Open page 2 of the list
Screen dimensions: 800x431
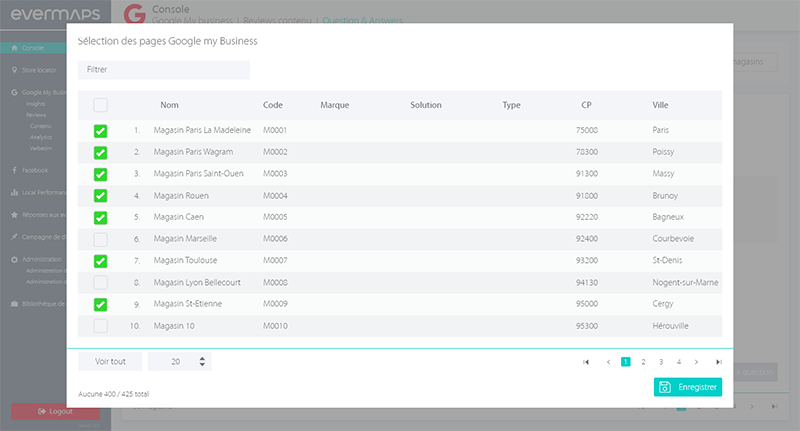(643, 362)
